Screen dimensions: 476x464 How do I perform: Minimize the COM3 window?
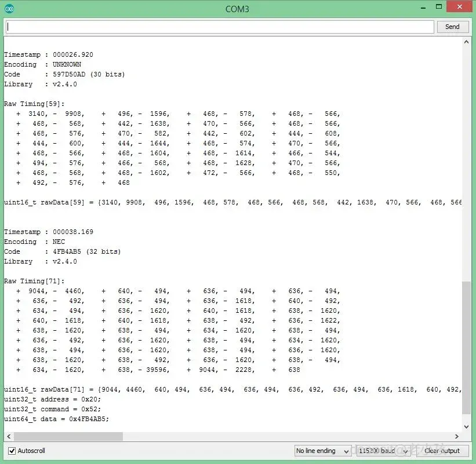tap(423, 8)
